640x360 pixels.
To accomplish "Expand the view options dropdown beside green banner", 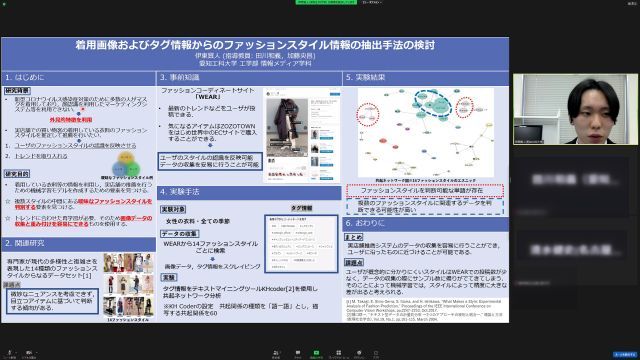I will 371,2.
